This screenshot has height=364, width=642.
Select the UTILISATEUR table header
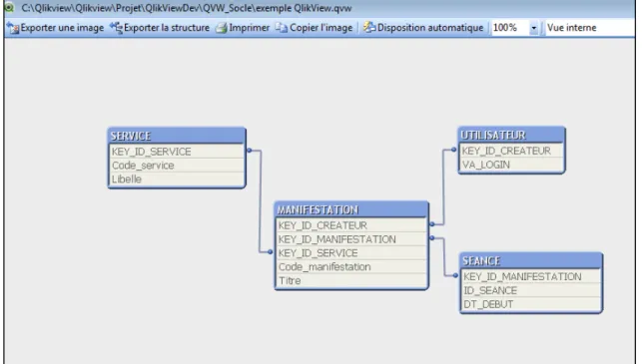click(x=511, y=135)
